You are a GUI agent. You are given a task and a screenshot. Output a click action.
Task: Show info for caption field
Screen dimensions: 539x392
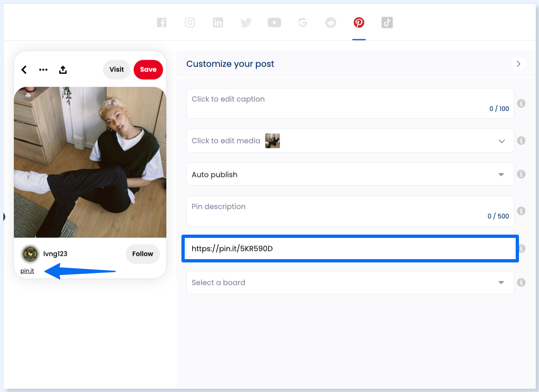coord(521,103)
